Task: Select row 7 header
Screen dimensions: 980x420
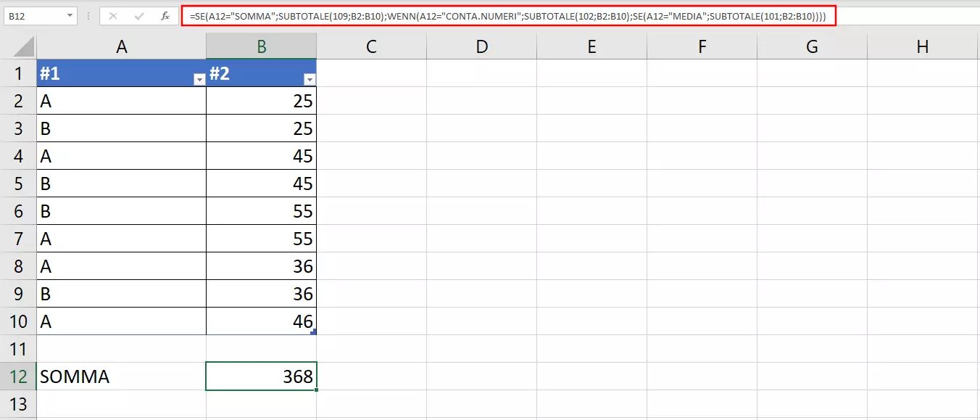Action: coord(18,239)
